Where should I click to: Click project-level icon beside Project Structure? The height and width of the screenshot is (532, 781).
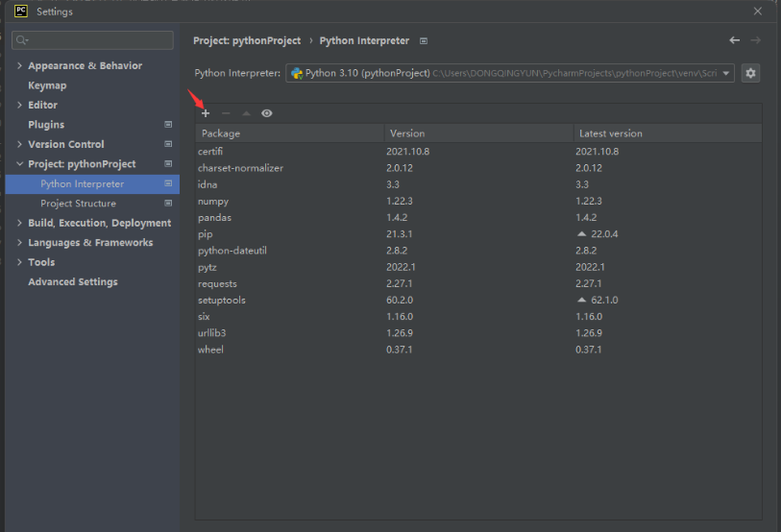(168, 204)
